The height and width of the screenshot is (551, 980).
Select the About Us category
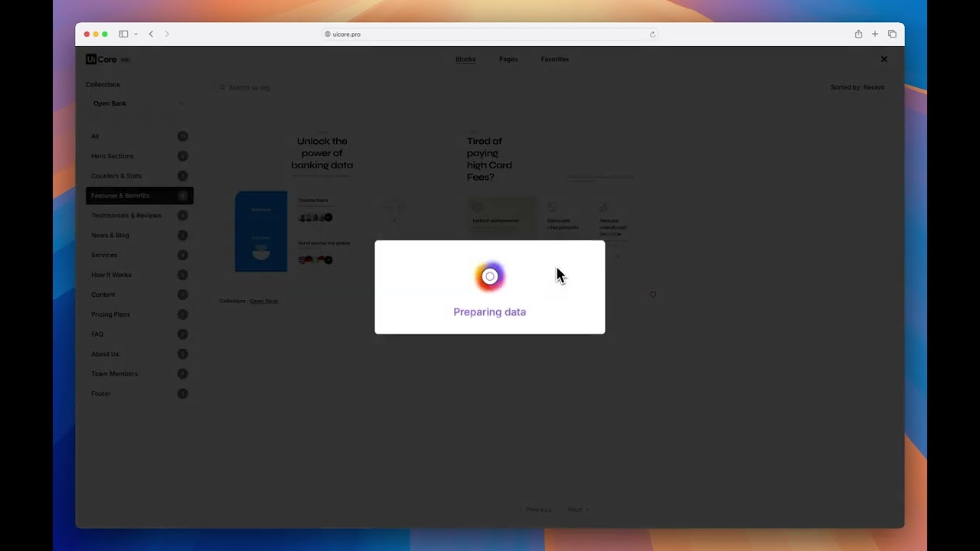139,354
